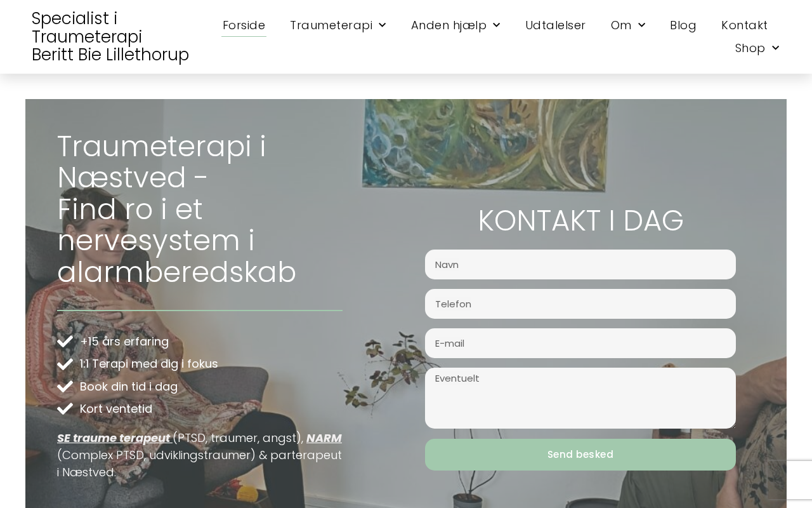Click the checkmark icon beside 1:1 Terapi
The height and width of the screenshot is (508, 812).
(65, 364)
